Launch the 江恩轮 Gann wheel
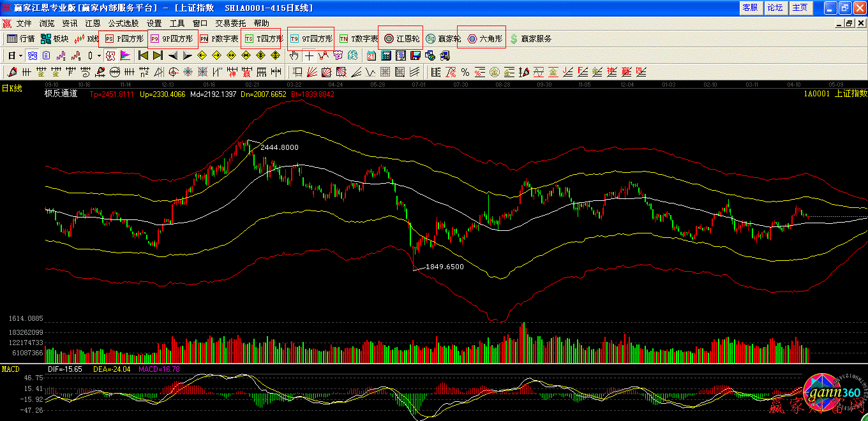This screenshot has width=868, height=421. tap(401, 39)
